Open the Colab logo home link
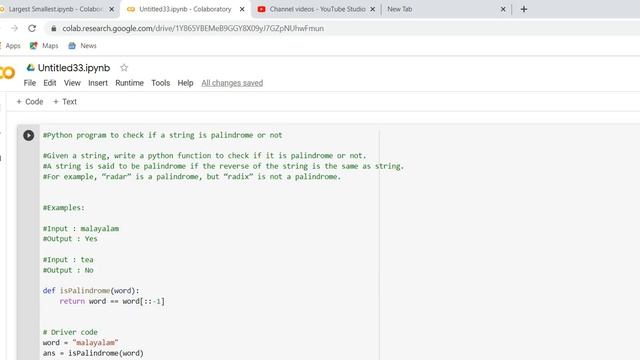 [x=7, y=73]
